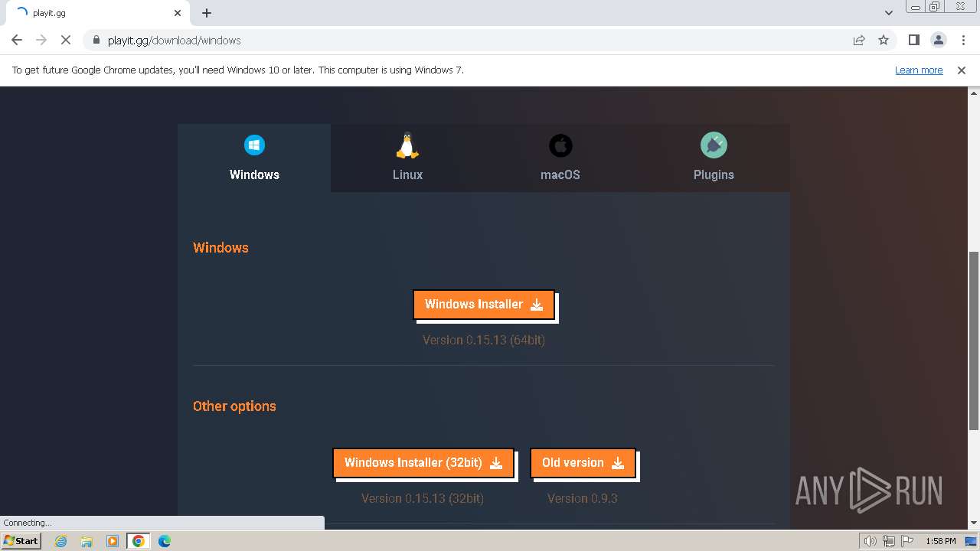Dismiss the Chrome update notification bar
Viewport: 980px width, 551px height.
point(962,70)
